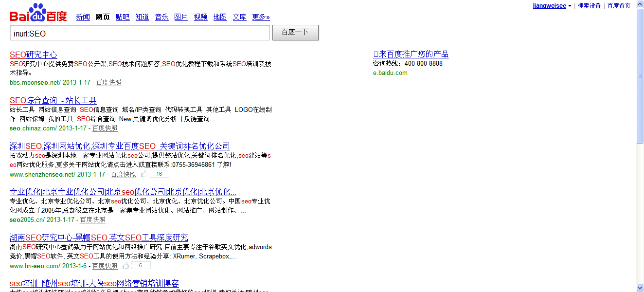Open the 图片 search tab
644x292 pixels.
[181, 17]
